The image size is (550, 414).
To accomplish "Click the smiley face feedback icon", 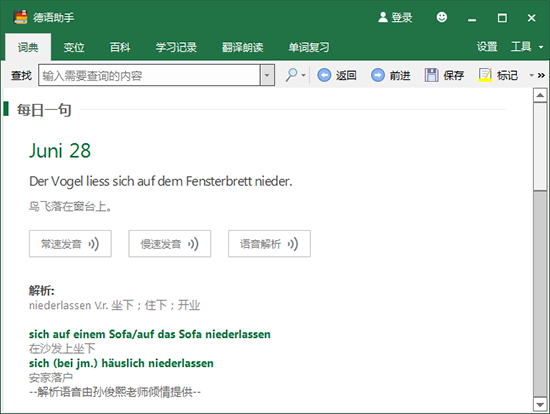I will [x=442, y=17].
